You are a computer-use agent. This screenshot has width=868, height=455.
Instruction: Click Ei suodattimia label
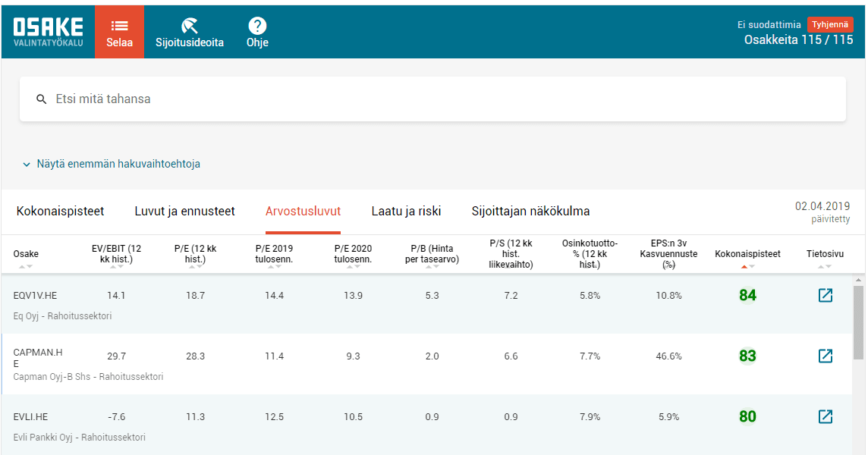coord(769,24)
